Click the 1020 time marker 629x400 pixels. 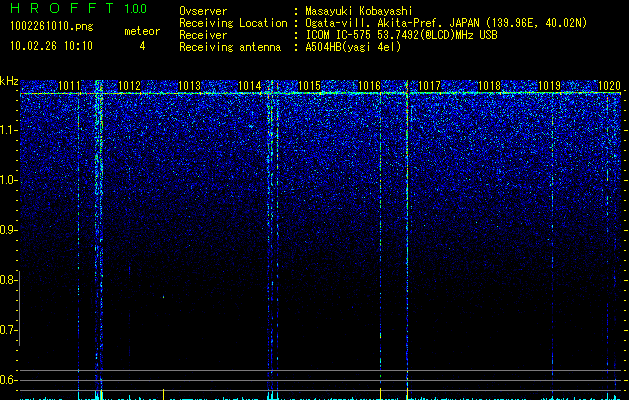coord(609,86)
